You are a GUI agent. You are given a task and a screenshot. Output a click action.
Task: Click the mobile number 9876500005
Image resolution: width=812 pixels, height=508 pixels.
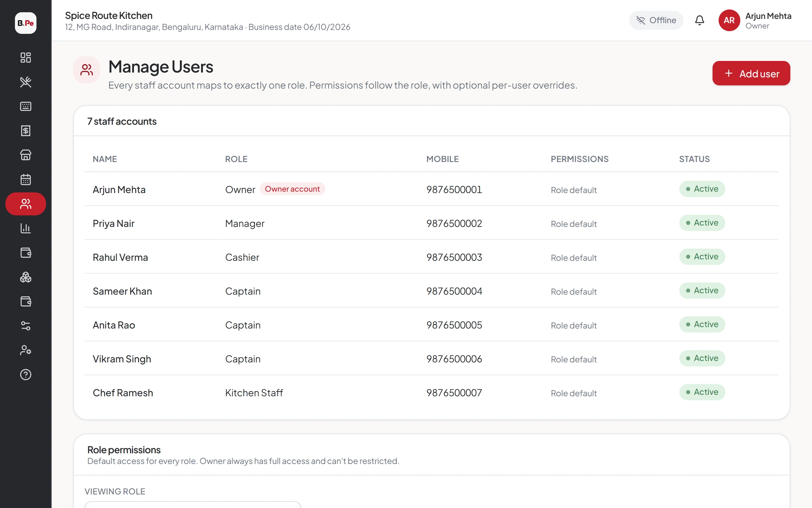(454, 325)
